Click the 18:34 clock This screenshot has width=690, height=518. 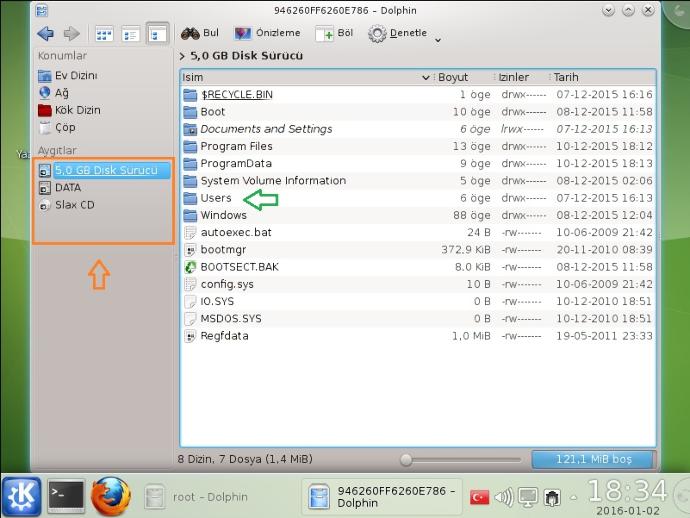click(x=627, y=491)
